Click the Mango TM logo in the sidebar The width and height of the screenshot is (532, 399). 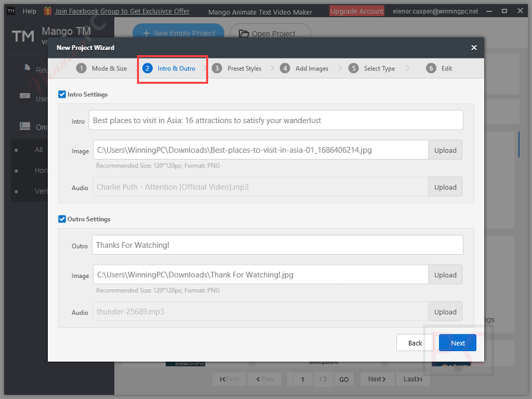click(23, 36)
